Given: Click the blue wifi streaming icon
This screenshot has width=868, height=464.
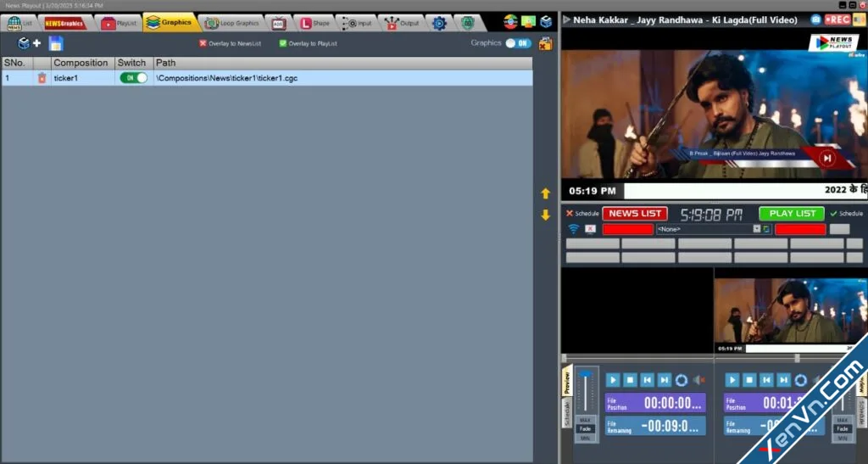Looking at the screenshot, I should (x=574, y=229).
